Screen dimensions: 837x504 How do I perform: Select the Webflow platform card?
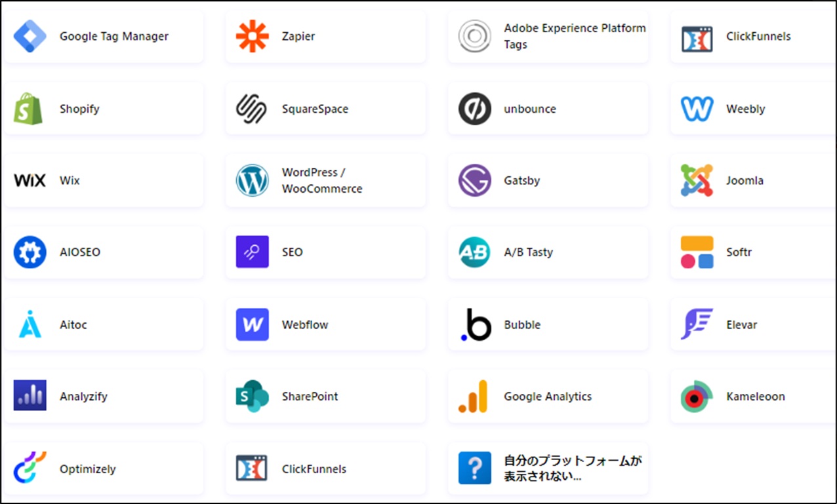[x=325, y=324]
